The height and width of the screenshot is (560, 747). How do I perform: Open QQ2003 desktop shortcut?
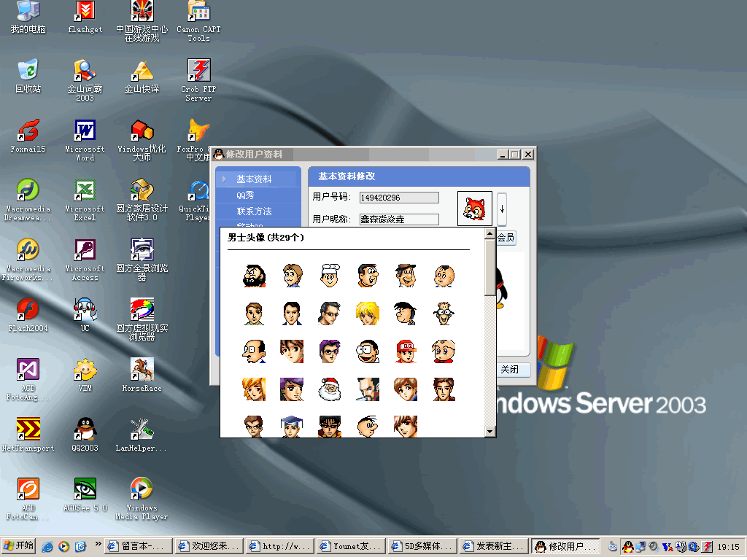point(85,429)
